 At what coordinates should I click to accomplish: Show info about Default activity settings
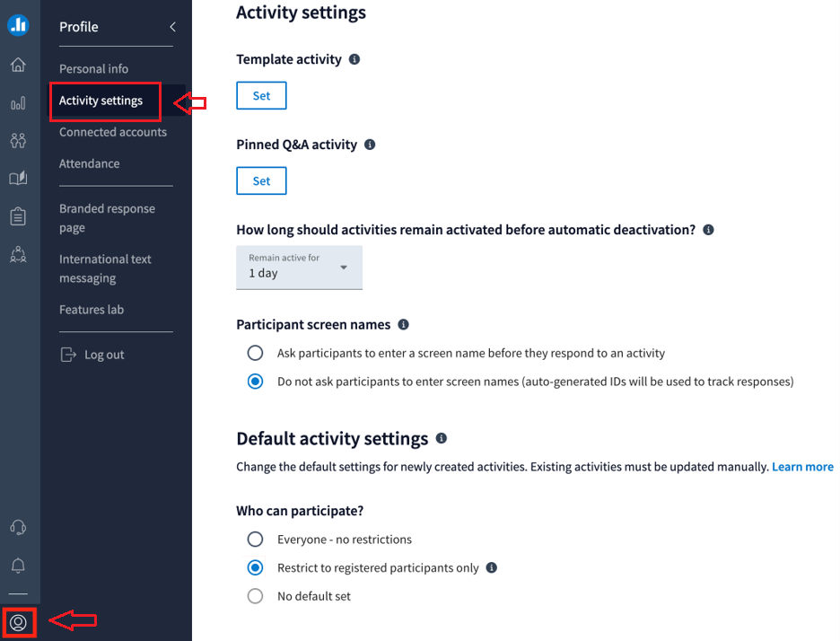tap(442, 438)
